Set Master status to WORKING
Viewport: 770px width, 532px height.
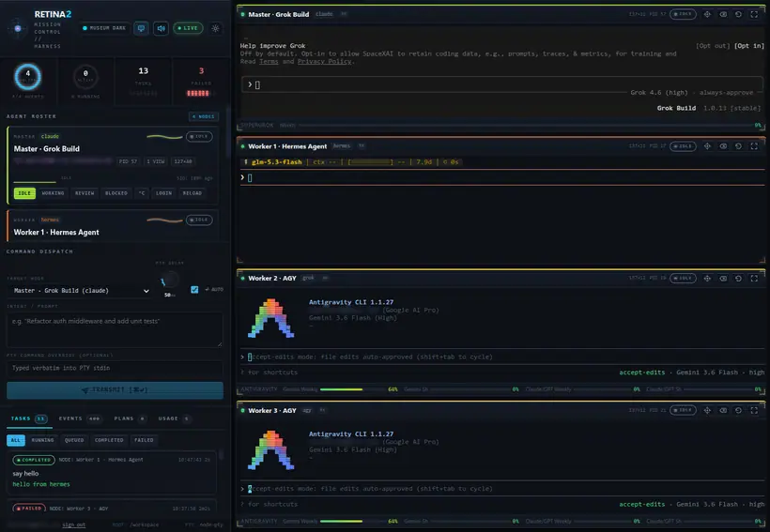click(53, 193)
